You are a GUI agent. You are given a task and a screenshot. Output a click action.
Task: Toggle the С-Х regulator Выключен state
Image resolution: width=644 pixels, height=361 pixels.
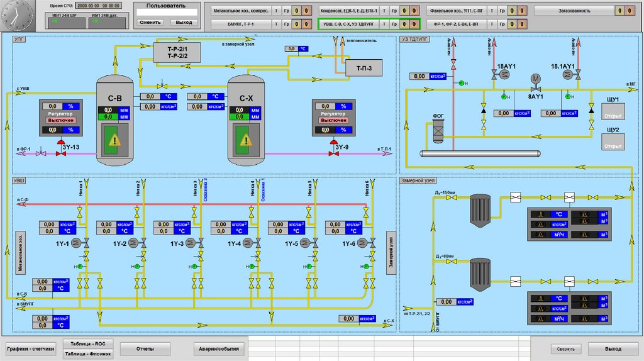click(333, 119)
